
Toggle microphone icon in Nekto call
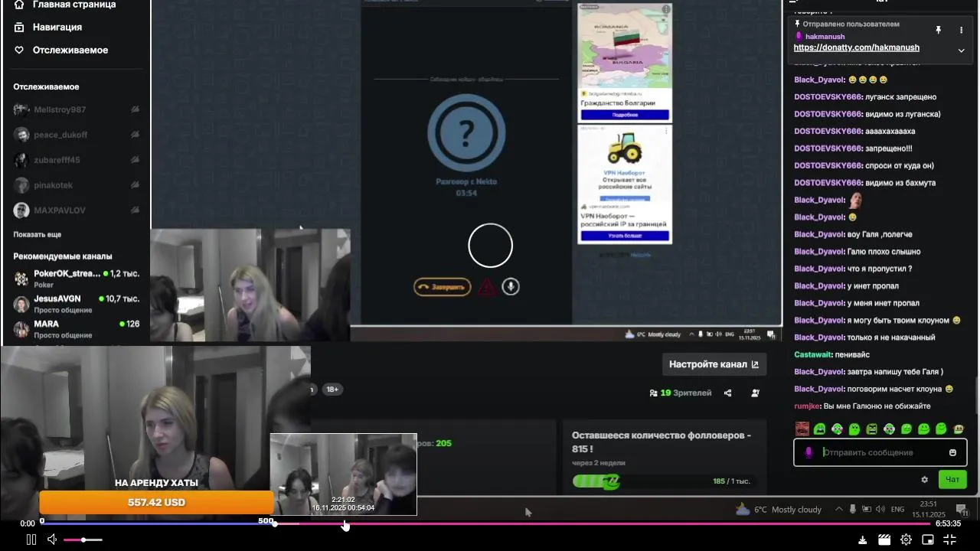[x=511, y=287]
